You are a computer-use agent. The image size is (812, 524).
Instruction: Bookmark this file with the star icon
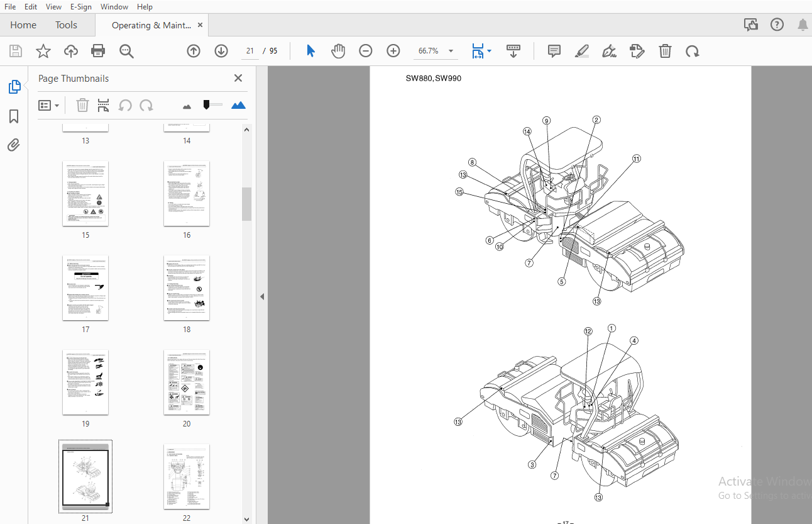coord(43,51)
